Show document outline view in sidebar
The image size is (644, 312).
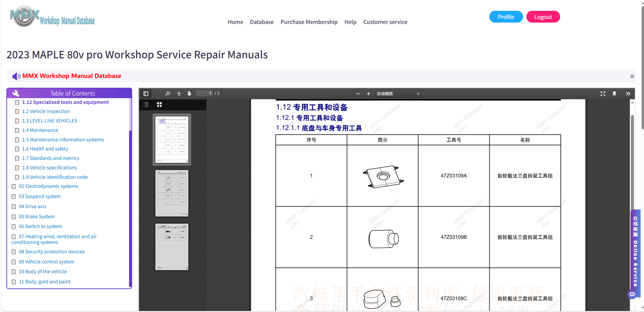tap(146, 105)
